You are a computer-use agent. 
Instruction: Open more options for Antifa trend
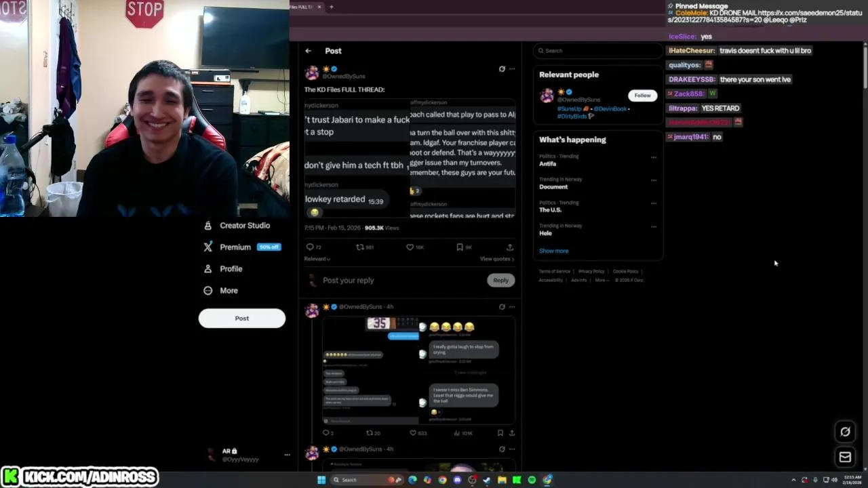[654, 157]
